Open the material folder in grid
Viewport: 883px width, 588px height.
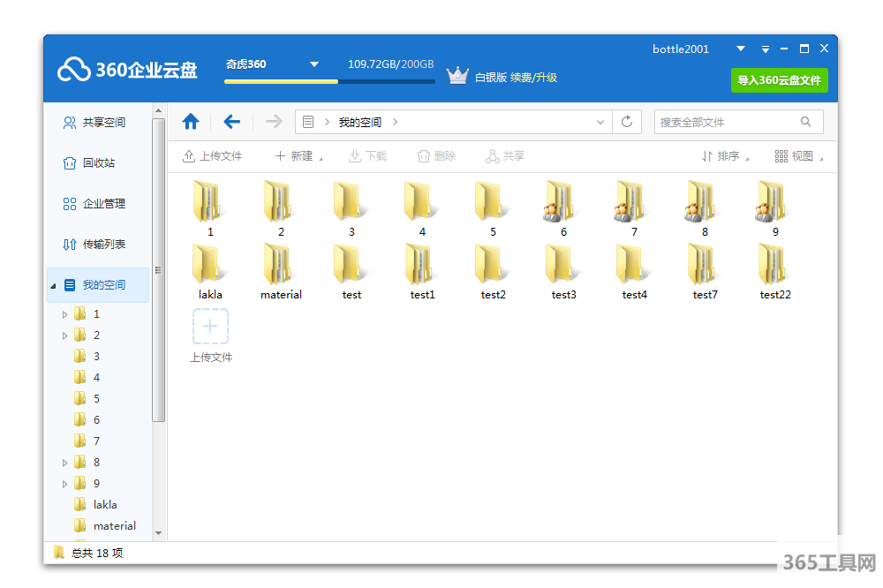click(x=281, y=265)
